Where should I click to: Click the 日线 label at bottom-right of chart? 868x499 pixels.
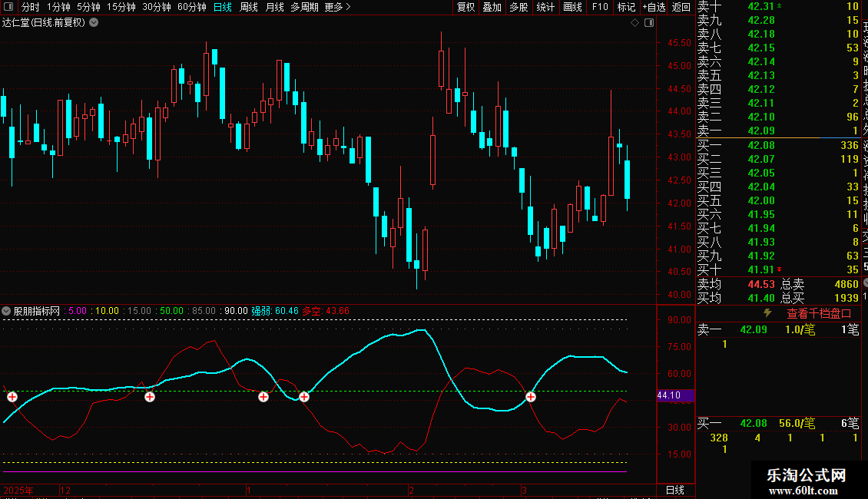(674, 490)
